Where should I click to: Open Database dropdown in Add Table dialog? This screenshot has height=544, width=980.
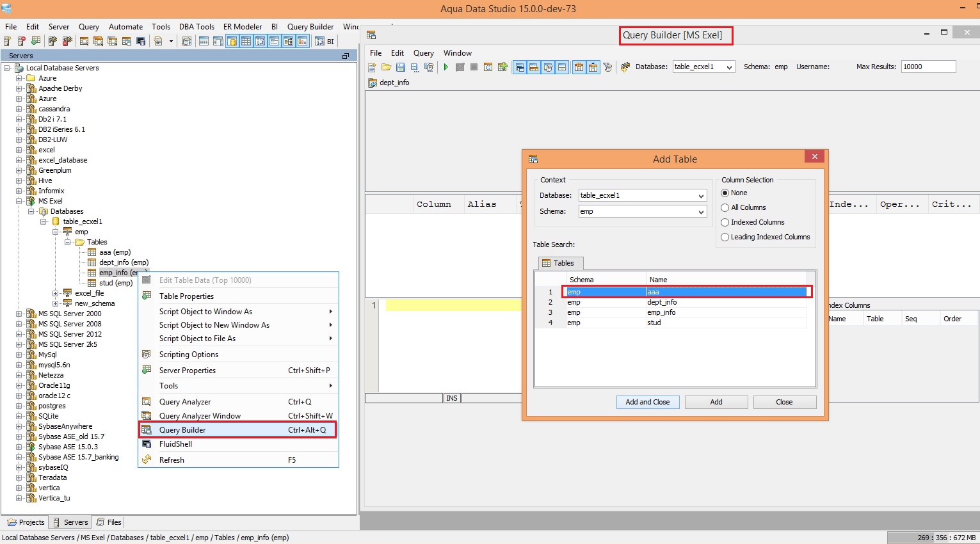click(701, 195)
